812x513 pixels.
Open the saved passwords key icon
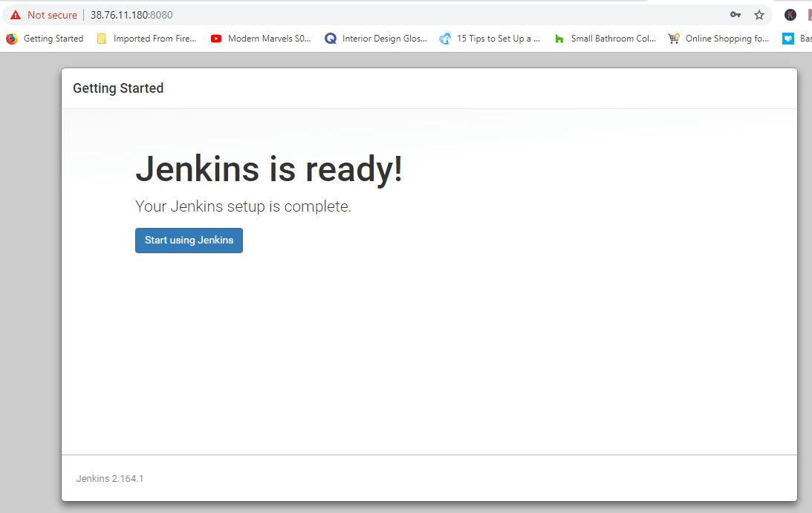[735, 15]
